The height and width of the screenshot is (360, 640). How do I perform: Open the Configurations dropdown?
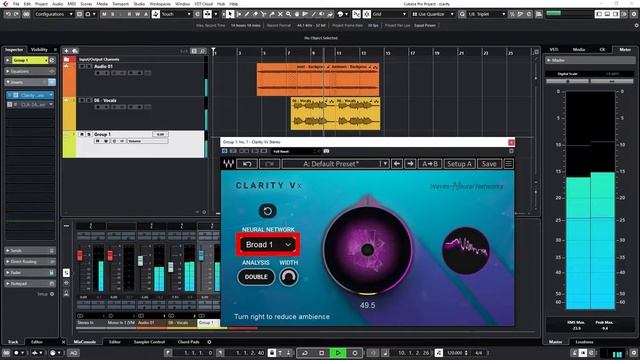pos(53,14)
